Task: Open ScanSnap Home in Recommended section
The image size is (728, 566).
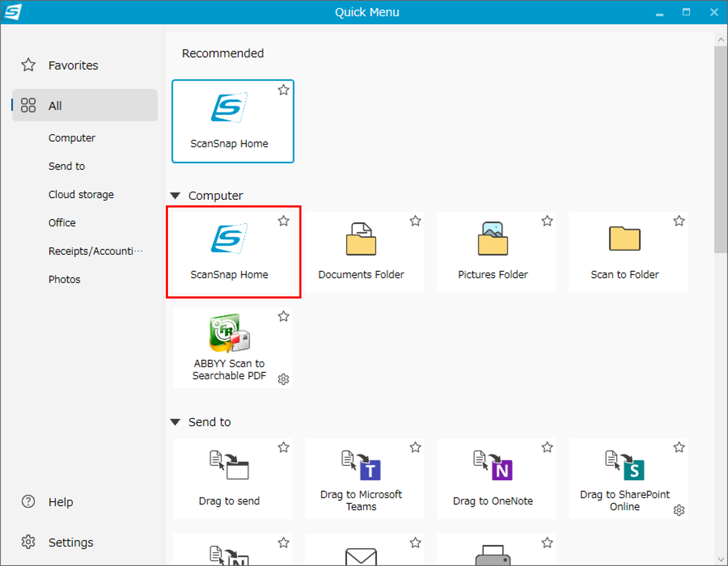Action: (233, 121)
